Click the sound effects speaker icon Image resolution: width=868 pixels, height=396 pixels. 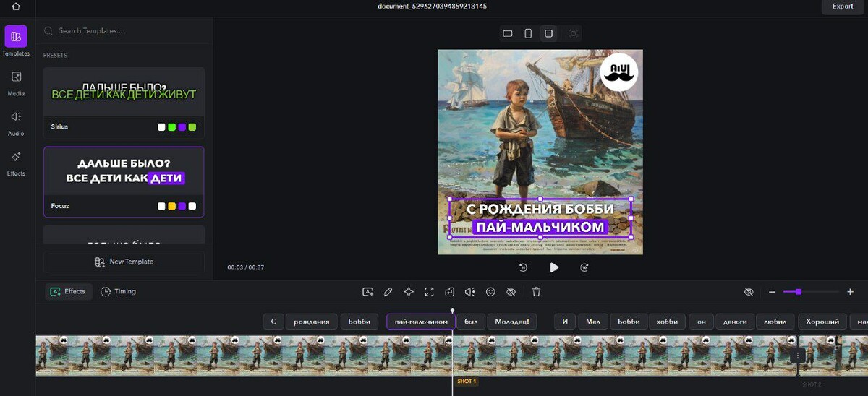pos(470,292)
